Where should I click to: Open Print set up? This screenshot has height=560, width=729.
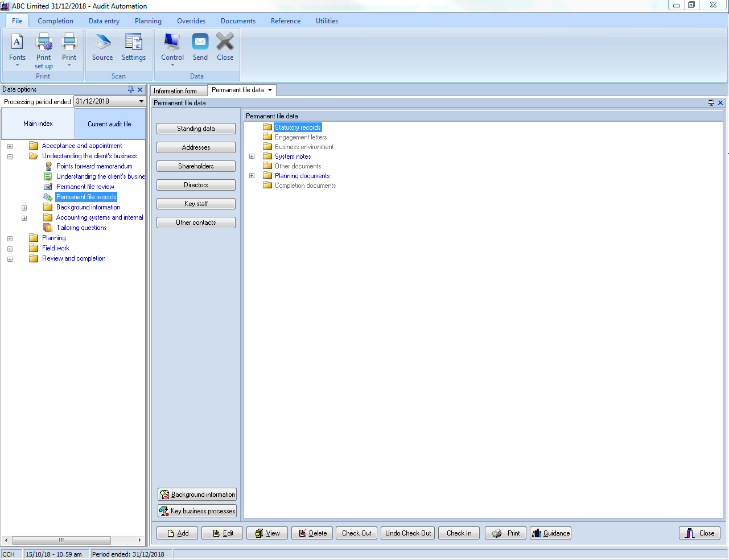click(44, 50)
